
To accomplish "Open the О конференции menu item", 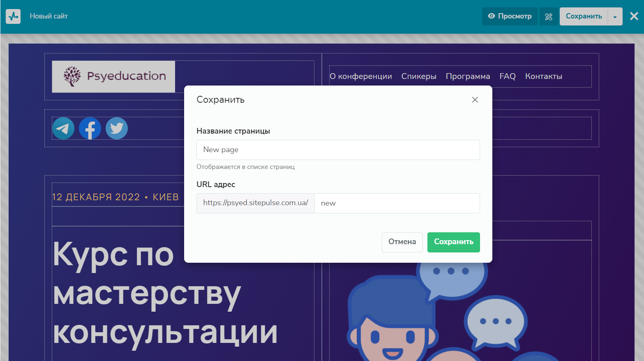I will point(361,76).
